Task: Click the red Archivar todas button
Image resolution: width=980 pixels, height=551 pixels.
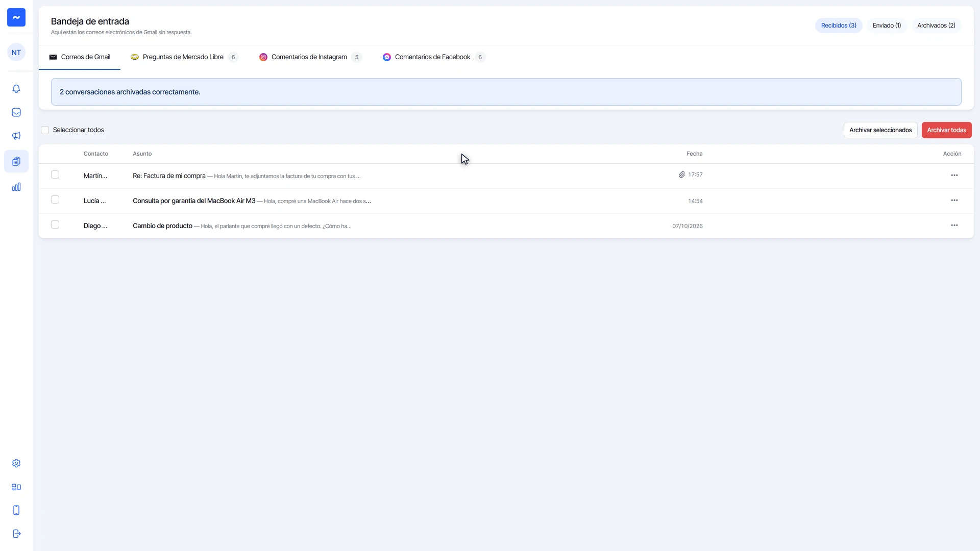Action: click(x=946, y=130)
